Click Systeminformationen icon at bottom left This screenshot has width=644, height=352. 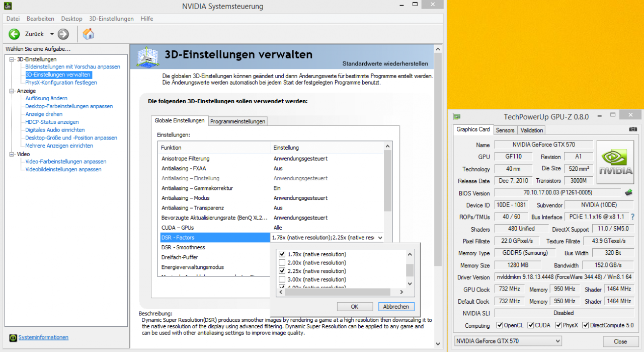pos(14,337)
